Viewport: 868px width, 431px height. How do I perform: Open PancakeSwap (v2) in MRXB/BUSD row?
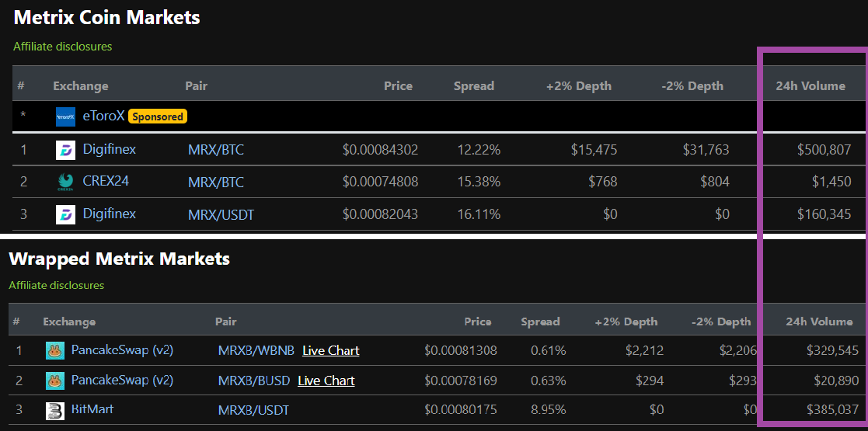pyautogui.click(x=122, y=380)
